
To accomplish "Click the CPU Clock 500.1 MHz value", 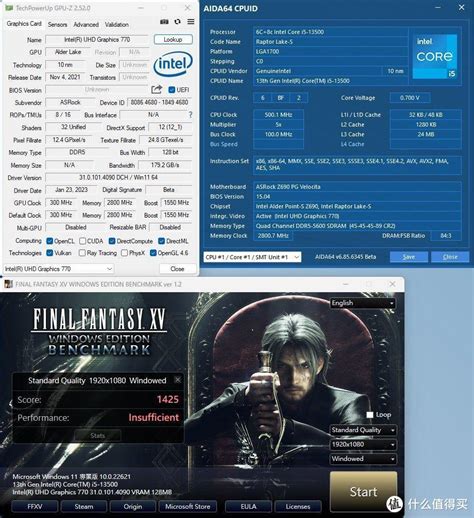I will pyautogui.click(x=278, y=115).
